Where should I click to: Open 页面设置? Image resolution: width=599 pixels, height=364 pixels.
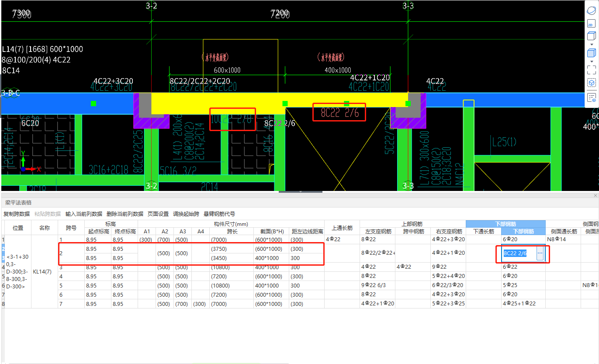(158, 214)
